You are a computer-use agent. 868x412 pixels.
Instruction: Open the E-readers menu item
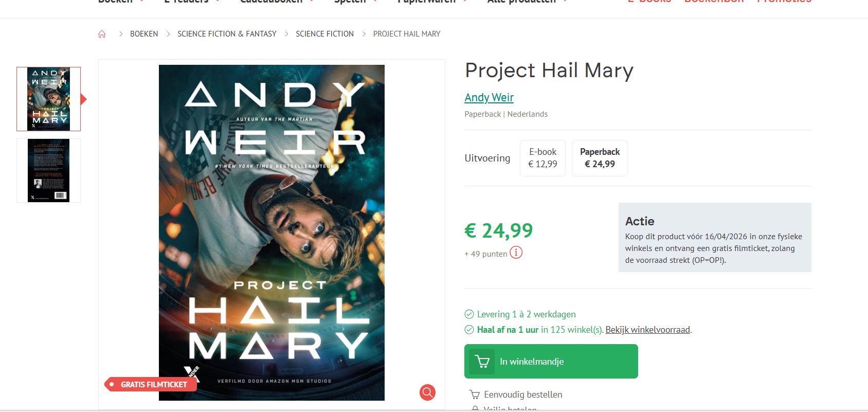tap(188, 3)
